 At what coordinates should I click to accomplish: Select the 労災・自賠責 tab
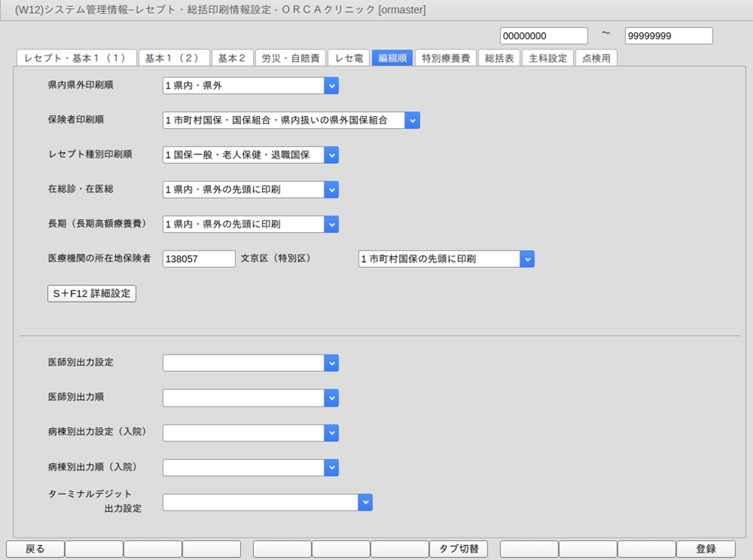(290, 58)
